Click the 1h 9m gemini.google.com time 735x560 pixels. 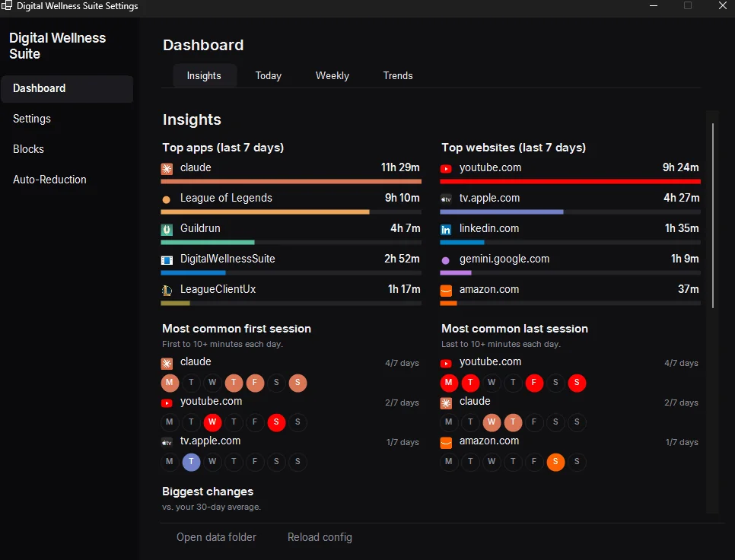[x=685, y=259]
